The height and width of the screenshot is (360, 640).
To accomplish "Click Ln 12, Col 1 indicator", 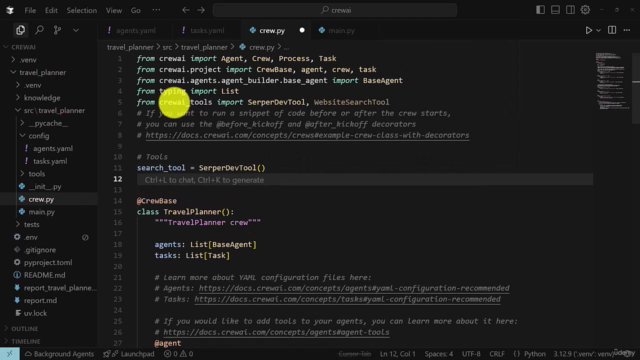I will (x=398, y=354).
